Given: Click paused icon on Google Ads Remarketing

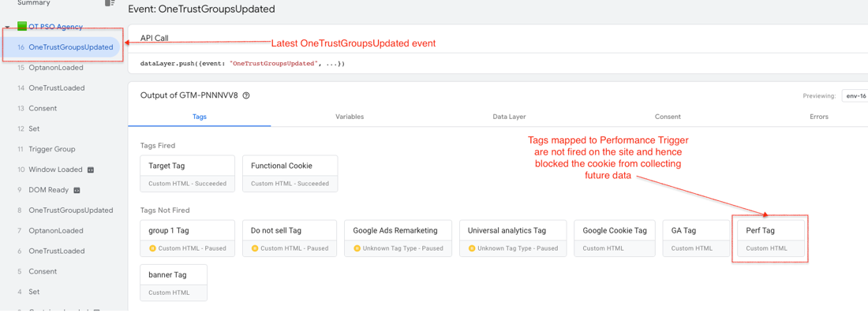Looking at the screenshot, I should point(357,248).
